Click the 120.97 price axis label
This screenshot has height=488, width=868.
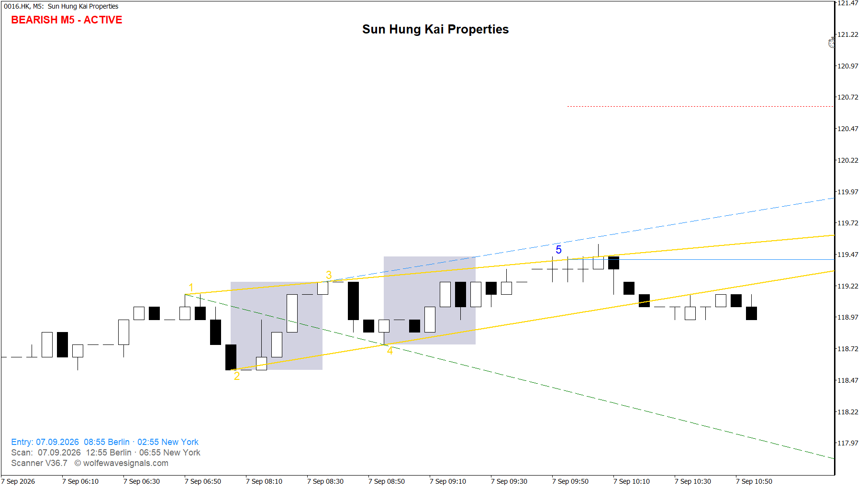(x=848, y=66)
